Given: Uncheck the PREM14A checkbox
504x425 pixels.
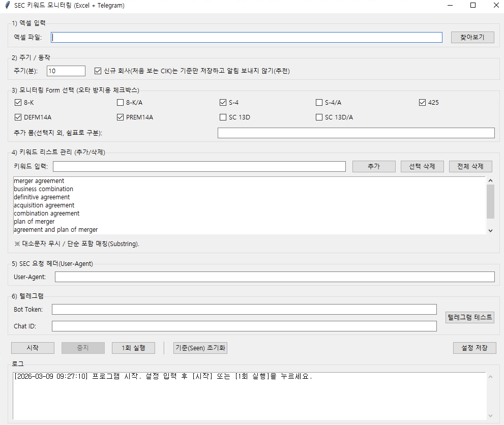Looking at the screenshot, I should [121, 117].
